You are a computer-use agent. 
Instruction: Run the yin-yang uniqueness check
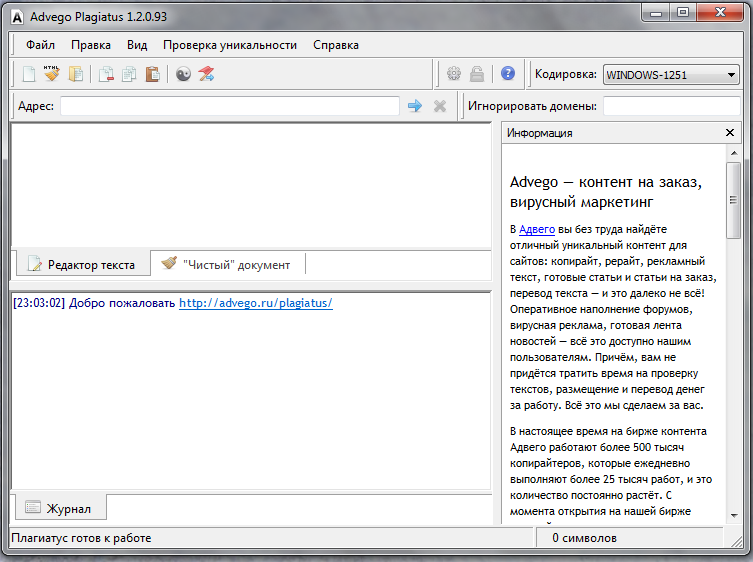pyautogui.click(x=183, y=74)
